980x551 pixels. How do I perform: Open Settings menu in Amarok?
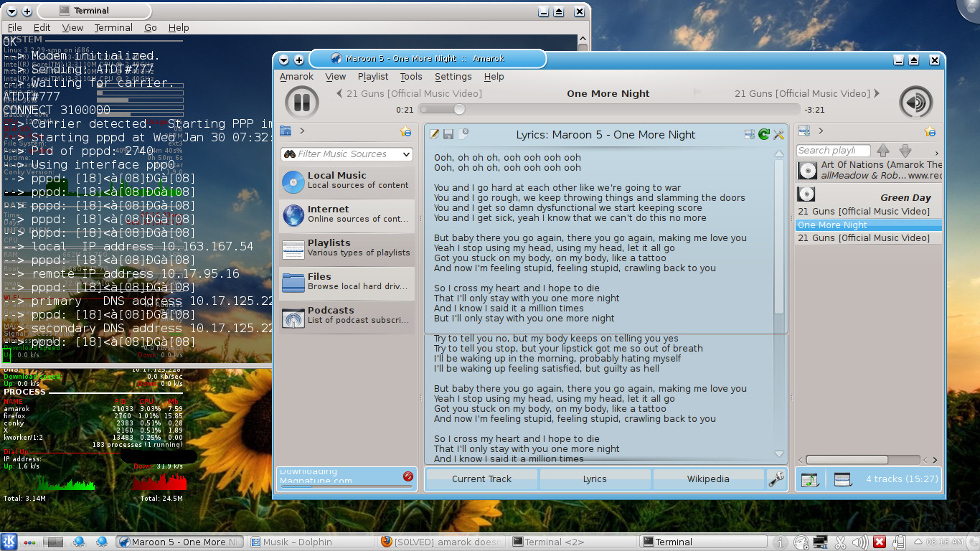click(x=453, y=76)
